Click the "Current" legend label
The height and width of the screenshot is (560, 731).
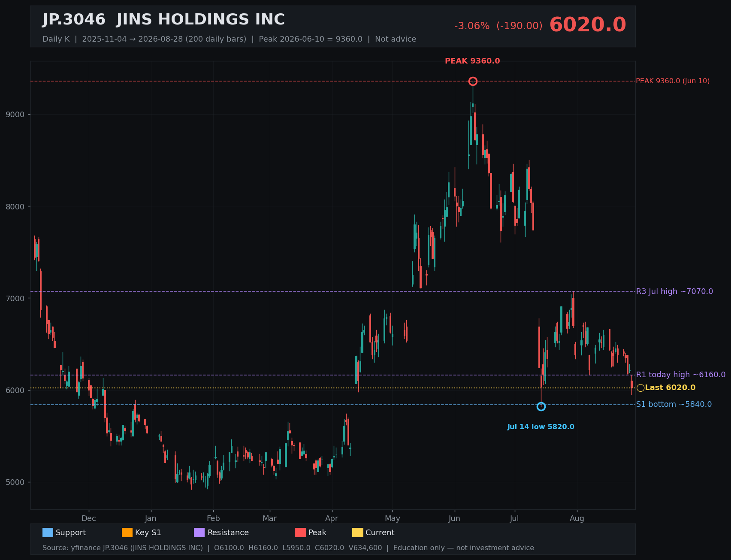[x=380, y=533]
